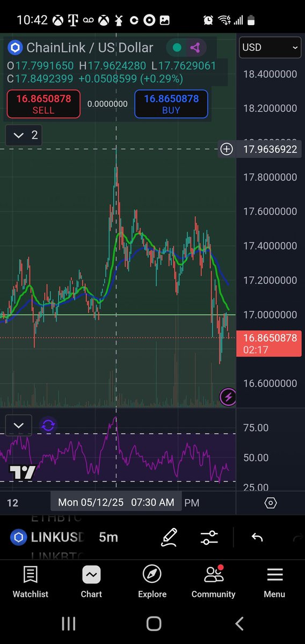Tap the purple RSI refresh icon
Image resolution: width=305 pixels, height=644 pixels.
click(x=48, y=426)
